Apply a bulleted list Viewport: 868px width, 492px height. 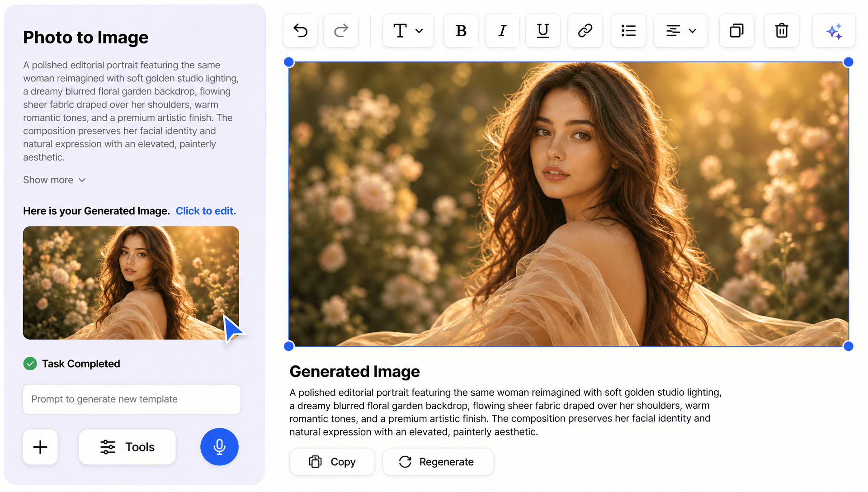point(628,31)
